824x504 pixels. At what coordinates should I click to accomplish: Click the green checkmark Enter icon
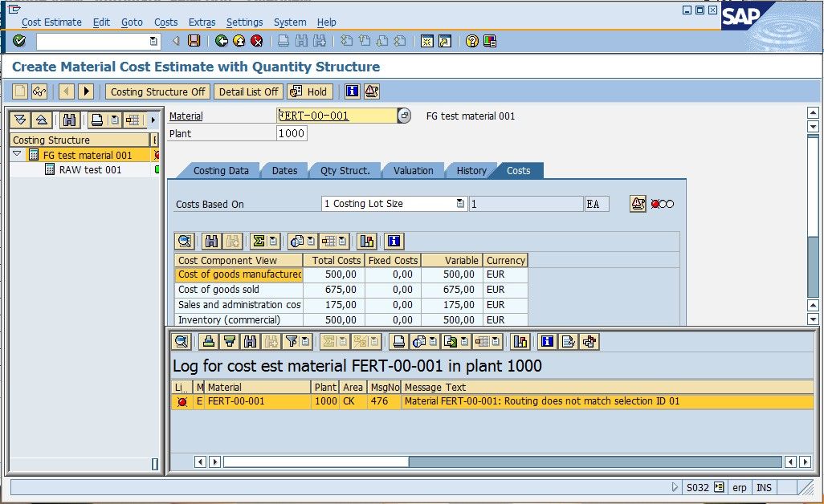pos(19,41)
